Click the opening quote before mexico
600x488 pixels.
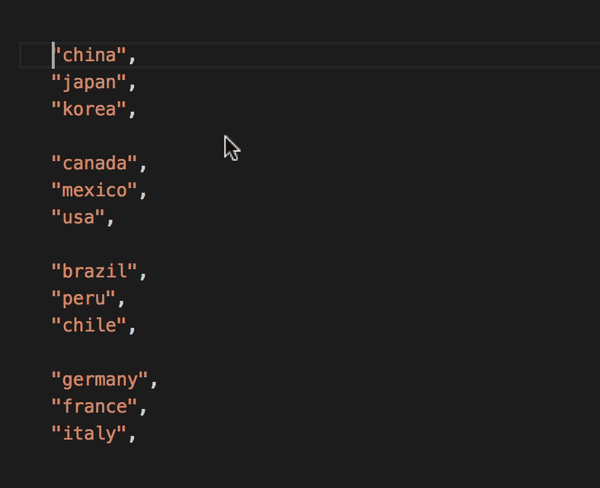point(57,190)
